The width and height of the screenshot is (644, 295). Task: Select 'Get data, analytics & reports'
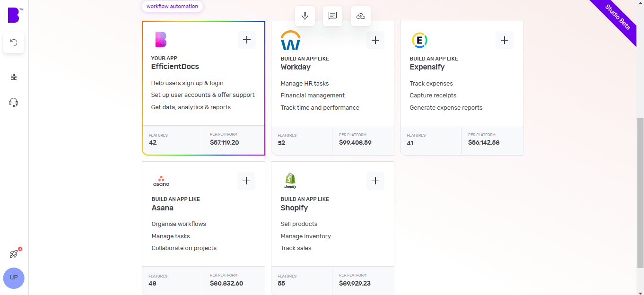(191, 107)
